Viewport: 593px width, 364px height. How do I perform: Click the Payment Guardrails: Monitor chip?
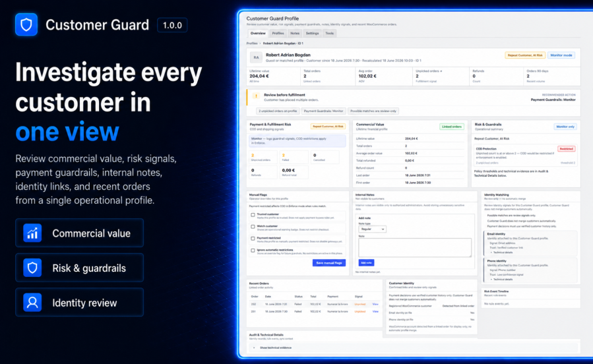click(x=323, y=111)
